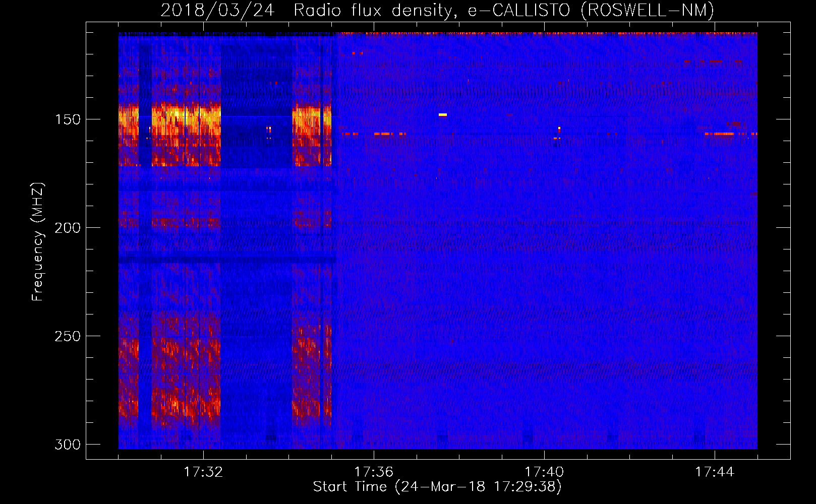
Task: Click the 17:36 time tick label
Action: [374, 472]
